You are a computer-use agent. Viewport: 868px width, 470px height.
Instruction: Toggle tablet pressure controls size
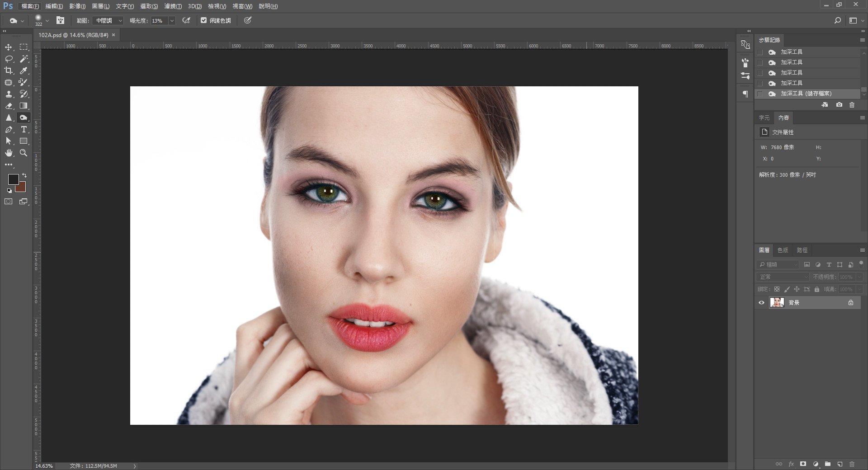(x=248, y=20)
